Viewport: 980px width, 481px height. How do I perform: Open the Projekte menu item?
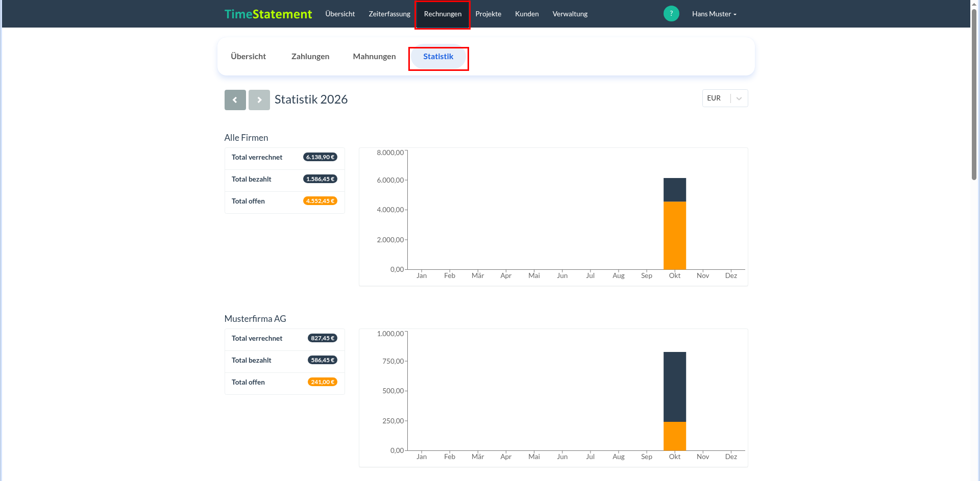[x=488, y=14]
